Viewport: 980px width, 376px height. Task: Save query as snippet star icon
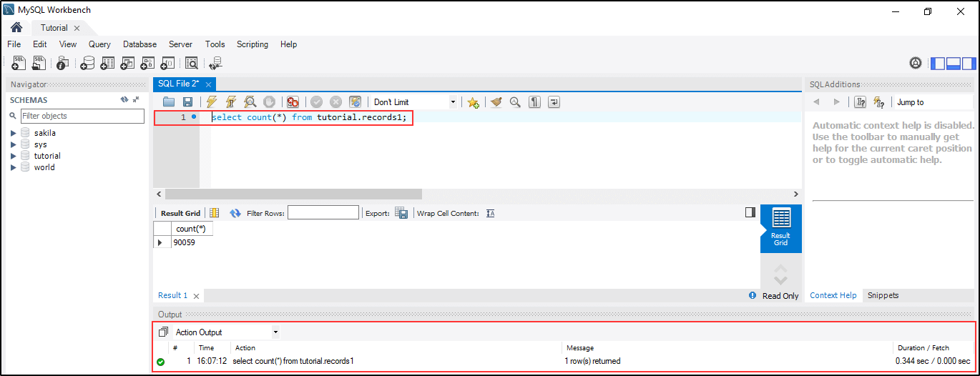473,102
